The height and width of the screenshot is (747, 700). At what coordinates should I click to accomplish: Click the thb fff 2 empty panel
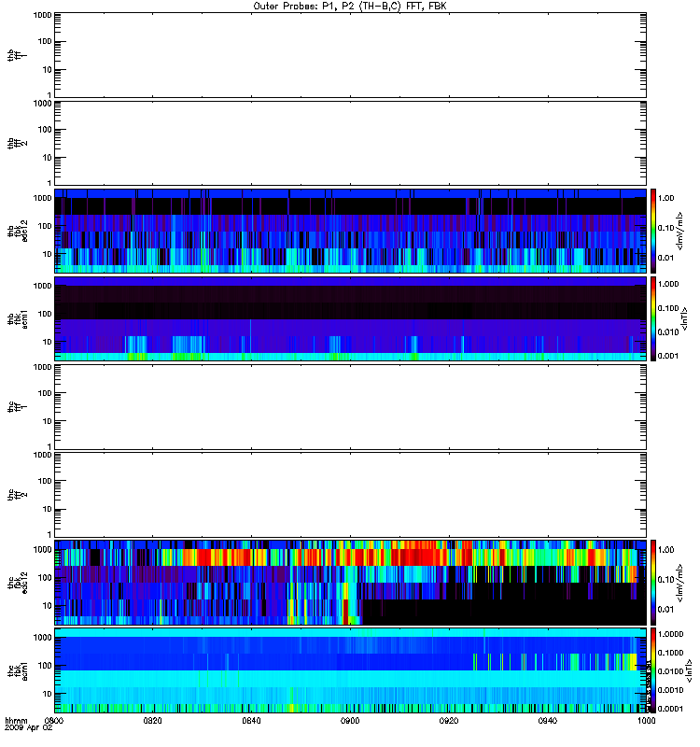[350, 143]
